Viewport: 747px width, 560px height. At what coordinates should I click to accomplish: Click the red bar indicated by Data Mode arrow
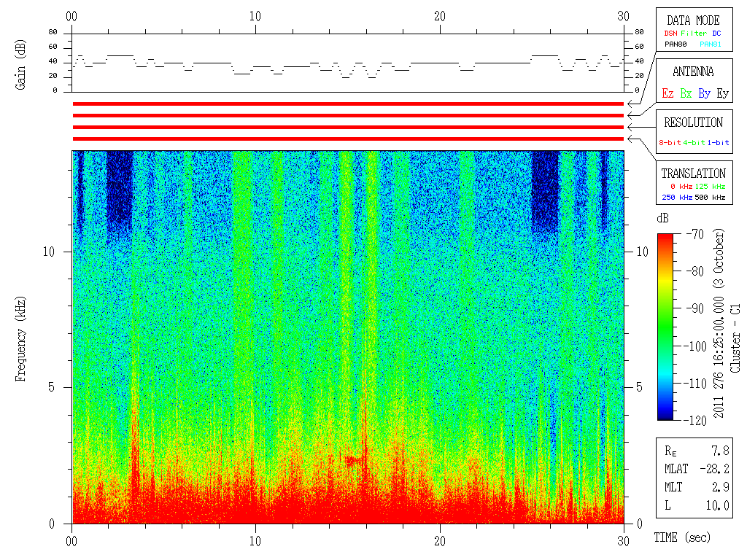pyautogui.click(x=348, y=104)
